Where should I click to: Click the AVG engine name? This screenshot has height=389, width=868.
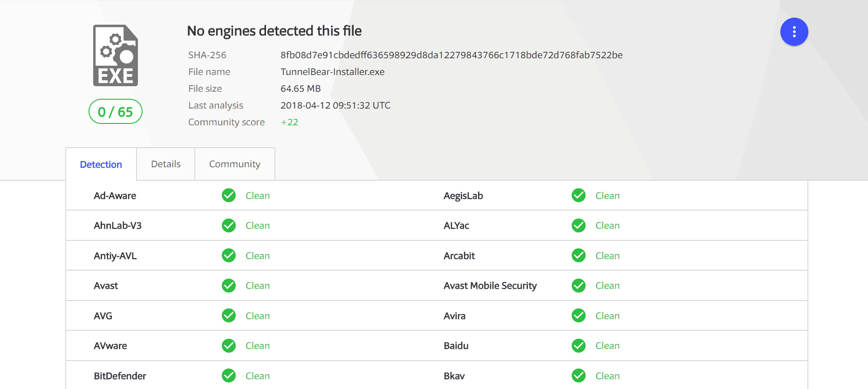(x=103, y=316)
